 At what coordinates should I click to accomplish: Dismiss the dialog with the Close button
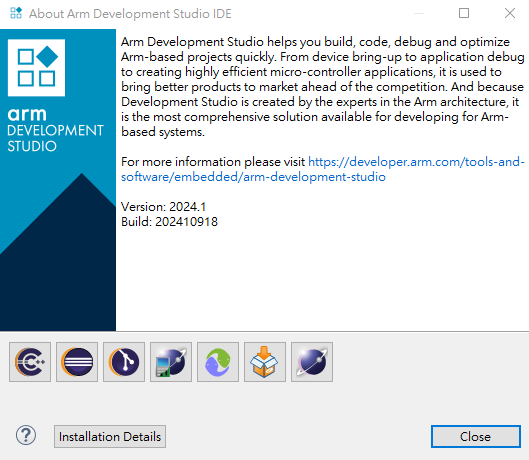coord(476,436)
